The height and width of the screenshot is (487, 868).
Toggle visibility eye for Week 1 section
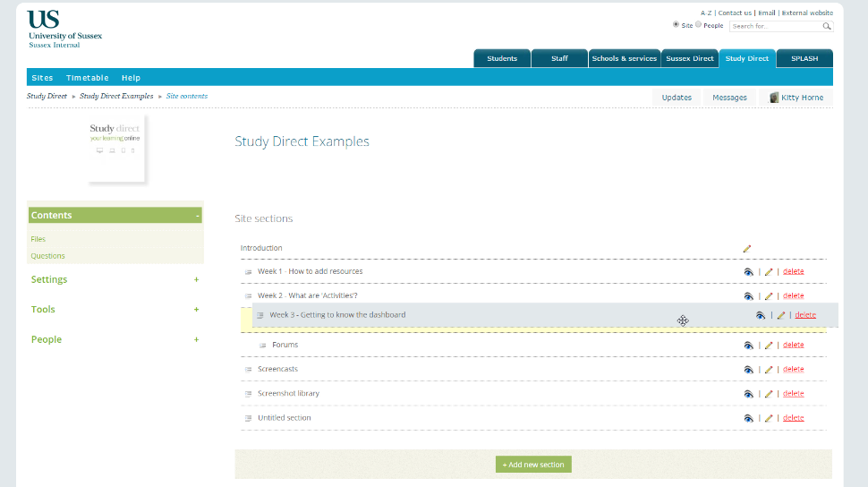click(748, 271)
